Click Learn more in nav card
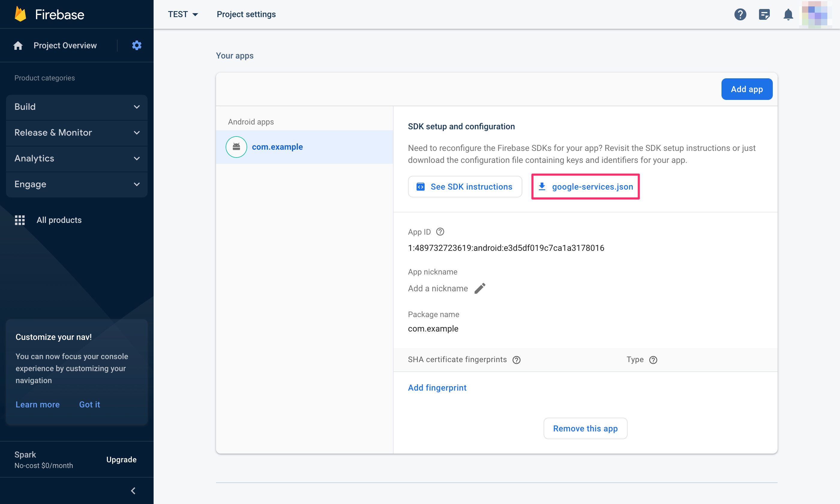Viewport: 840px width, 504px height. point(38,404)
